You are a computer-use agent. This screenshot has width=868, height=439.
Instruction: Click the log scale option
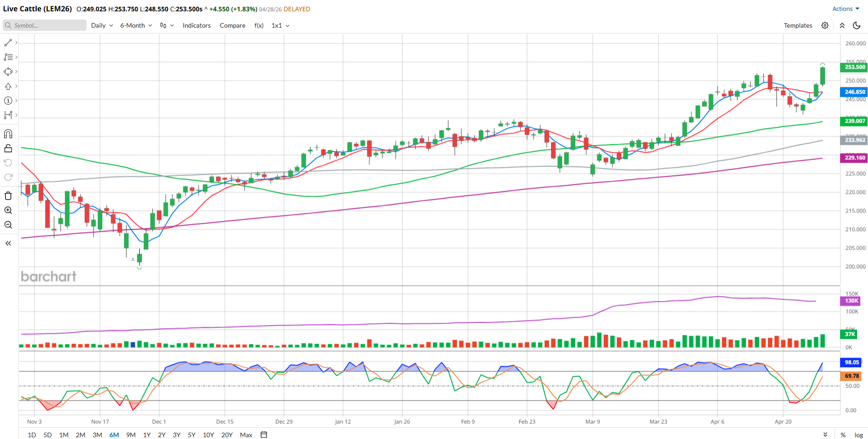[858, 434]
